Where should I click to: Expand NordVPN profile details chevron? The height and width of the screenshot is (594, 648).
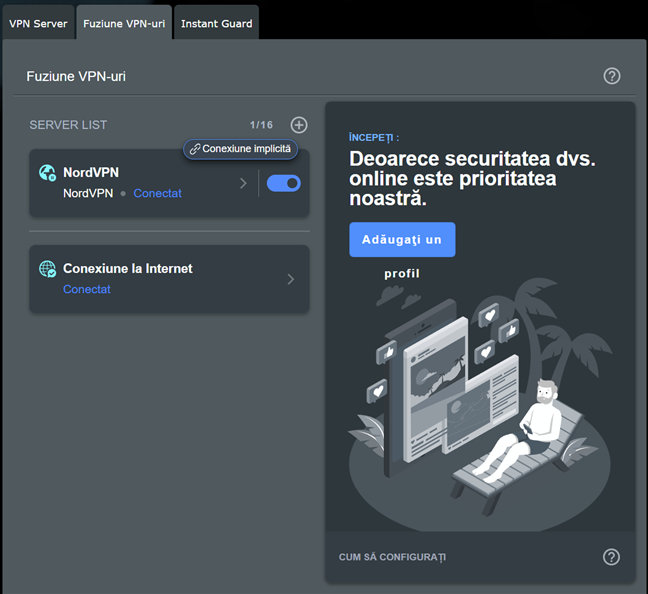point(242,183)
